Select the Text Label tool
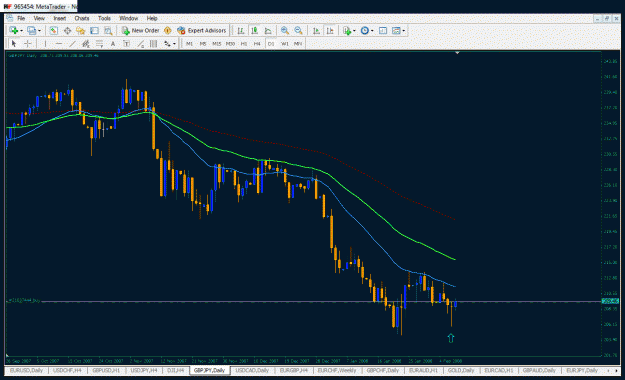 (x=126, y=43)
